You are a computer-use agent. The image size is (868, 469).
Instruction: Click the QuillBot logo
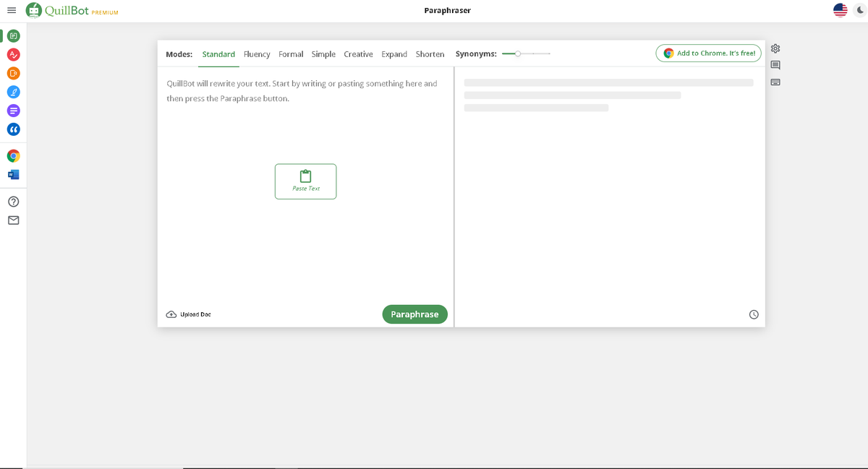57,10
